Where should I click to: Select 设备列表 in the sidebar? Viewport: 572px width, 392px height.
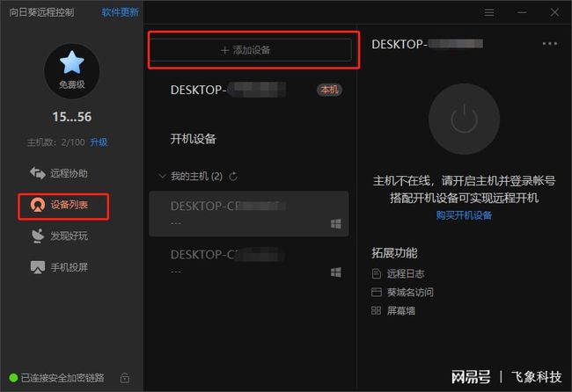point(63,205)
